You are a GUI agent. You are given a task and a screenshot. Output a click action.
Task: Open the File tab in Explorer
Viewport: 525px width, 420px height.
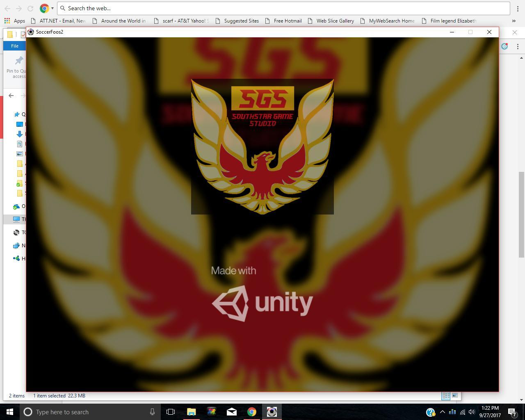(x=15, y=46)
